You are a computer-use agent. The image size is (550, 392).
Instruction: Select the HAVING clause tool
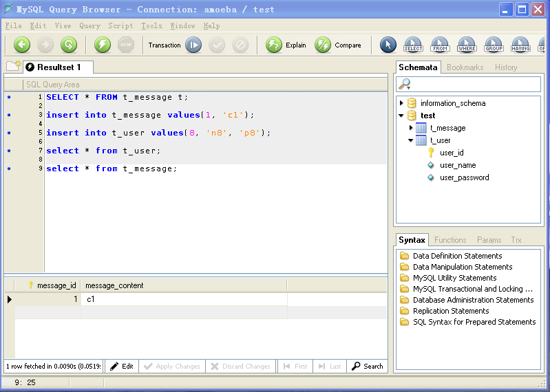click(x=520, y=45)
